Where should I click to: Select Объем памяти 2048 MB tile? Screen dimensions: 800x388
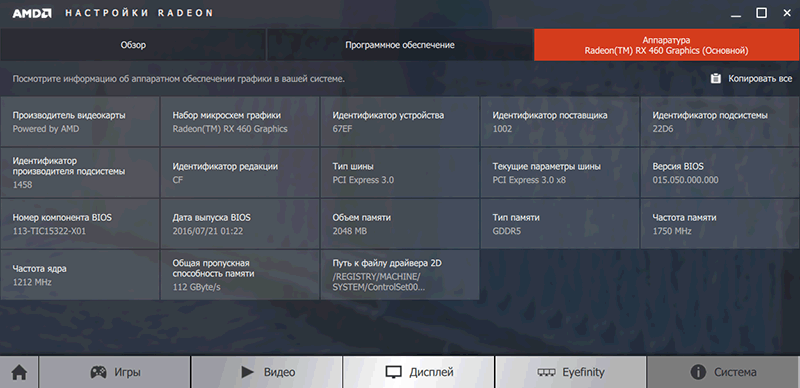pyautogui.click(x=399, y=224)
